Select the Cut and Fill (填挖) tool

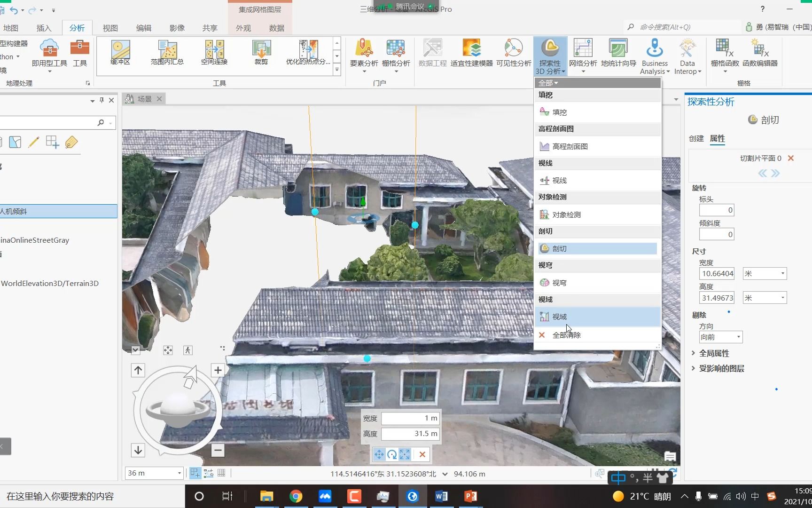(598, 112)
